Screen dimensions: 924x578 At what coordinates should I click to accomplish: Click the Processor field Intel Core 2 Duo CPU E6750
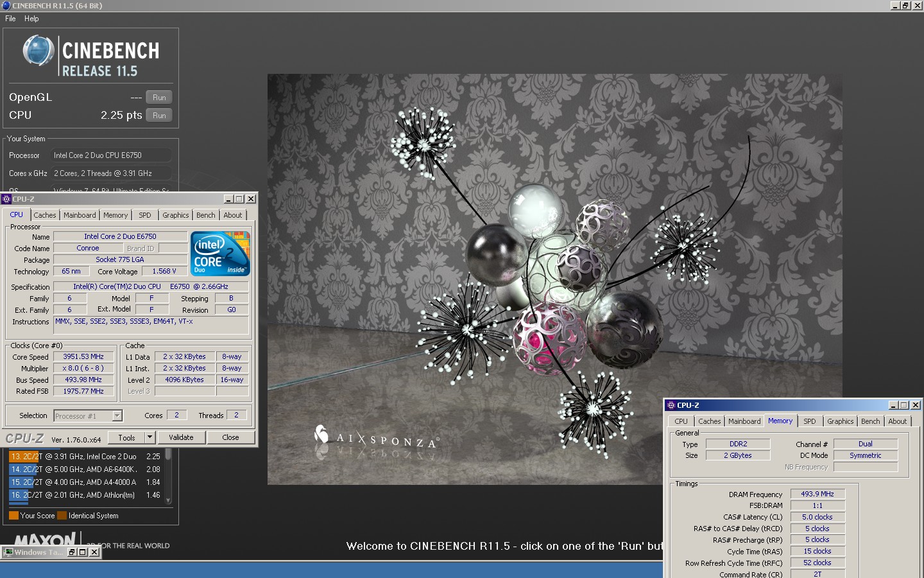111,155
